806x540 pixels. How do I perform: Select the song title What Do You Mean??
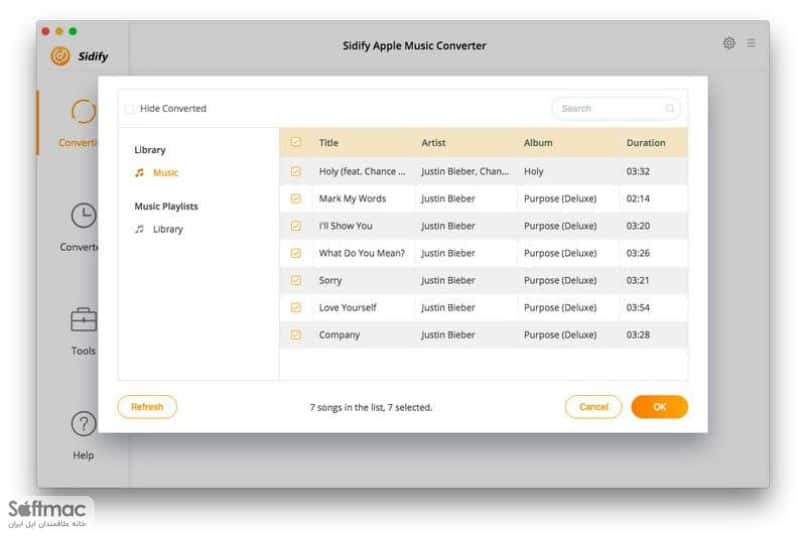(362, 253)
